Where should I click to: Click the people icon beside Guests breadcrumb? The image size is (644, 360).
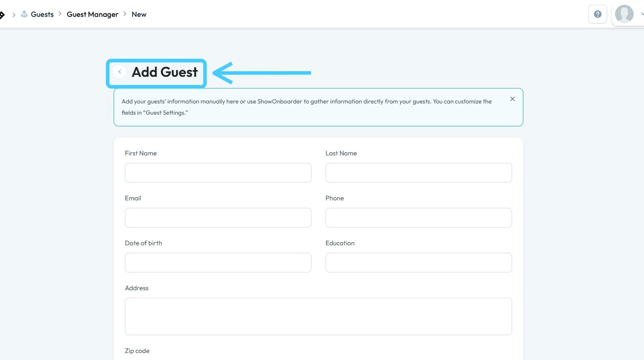point(25,15)
